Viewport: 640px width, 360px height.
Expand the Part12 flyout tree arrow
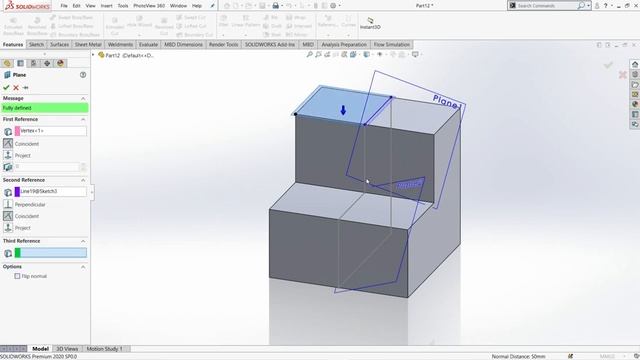pyautogui.click(x=93, y=55)
